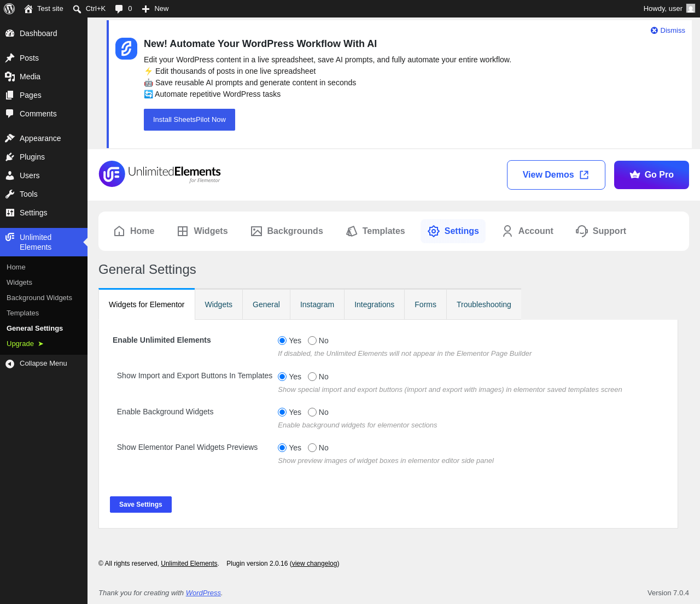700x604 pixels.
Task: Click the plus icon for New
Action: coord(145,9)
